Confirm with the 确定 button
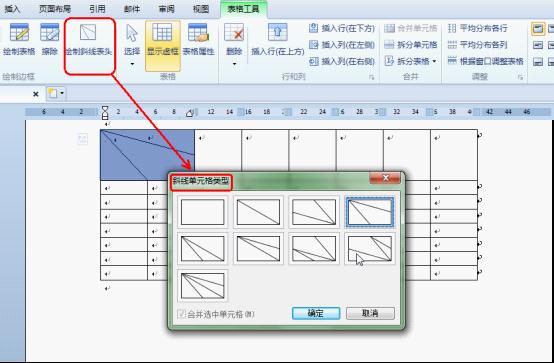554x363 pixels. point(316,313)
